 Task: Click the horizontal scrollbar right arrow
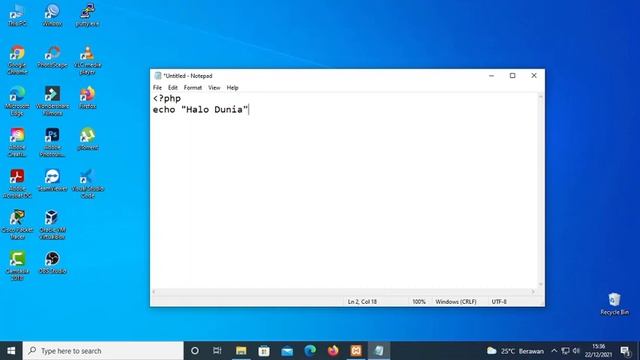533,291
